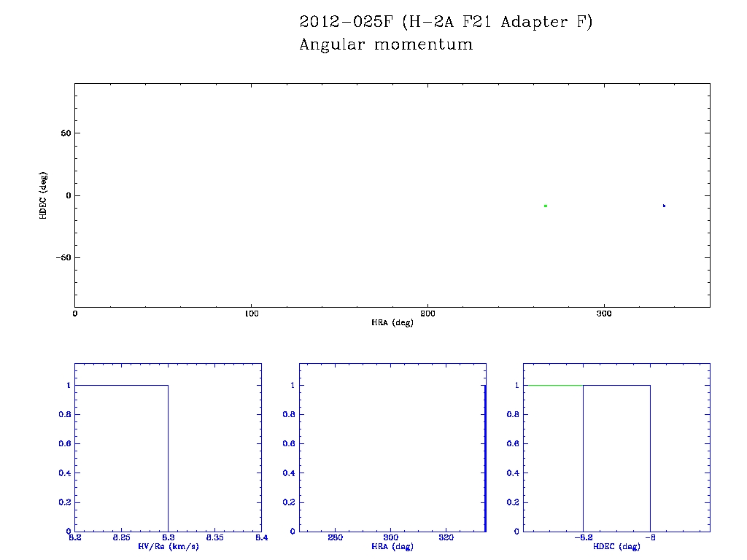Click the blue data point in the scatter plot
The width and height of the screenshot is (747, 560).
[x=664, y=206]
